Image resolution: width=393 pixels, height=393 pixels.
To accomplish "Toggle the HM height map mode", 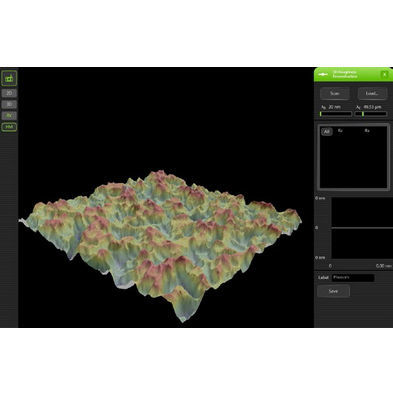I will click(x=9, y=127).
